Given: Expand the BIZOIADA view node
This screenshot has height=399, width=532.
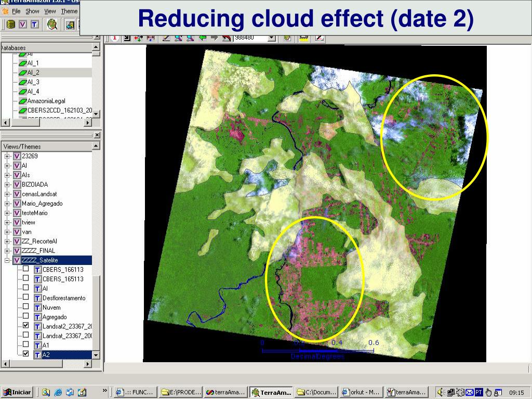Looking at the screenshot, I should pyautogui.click(x=7, y=185).
